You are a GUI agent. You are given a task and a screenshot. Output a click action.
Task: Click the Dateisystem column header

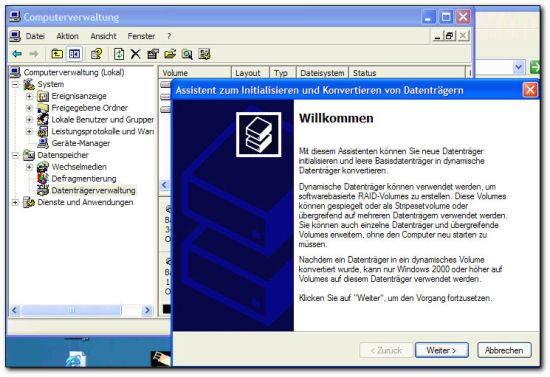coord(322,73)
